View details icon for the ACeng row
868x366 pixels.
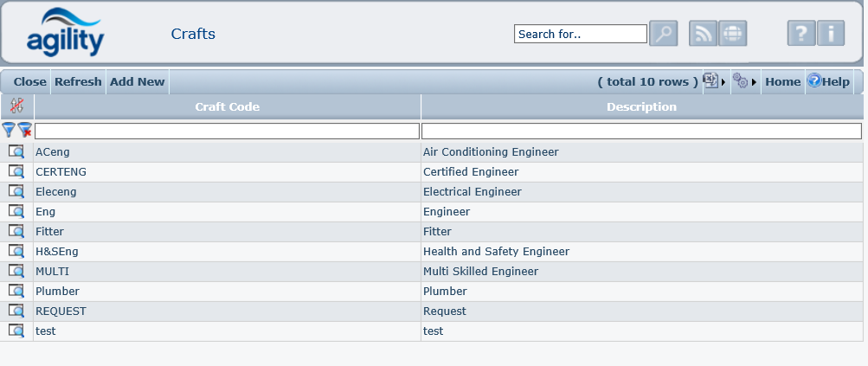(16, 151)
